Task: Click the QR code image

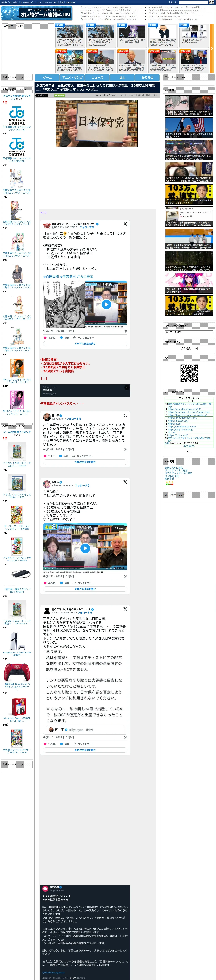Action: click(189, 373)
